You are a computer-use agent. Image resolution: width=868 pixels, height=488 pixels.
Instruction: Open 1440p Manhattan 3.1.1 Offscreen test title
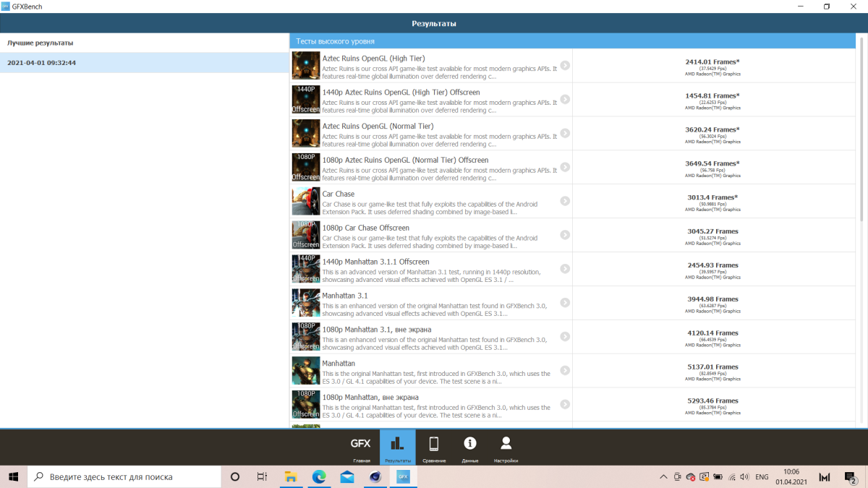tap(375, 262)
